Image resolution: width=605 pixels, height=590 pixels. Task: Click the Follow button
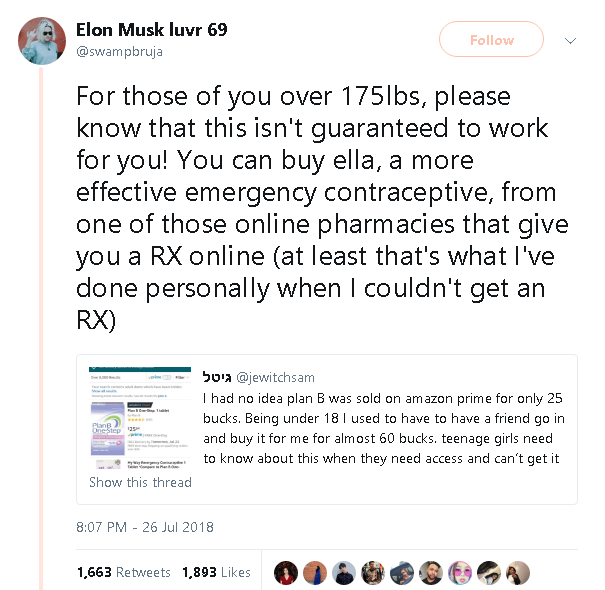pyautogui.click(x=491, y=40)
